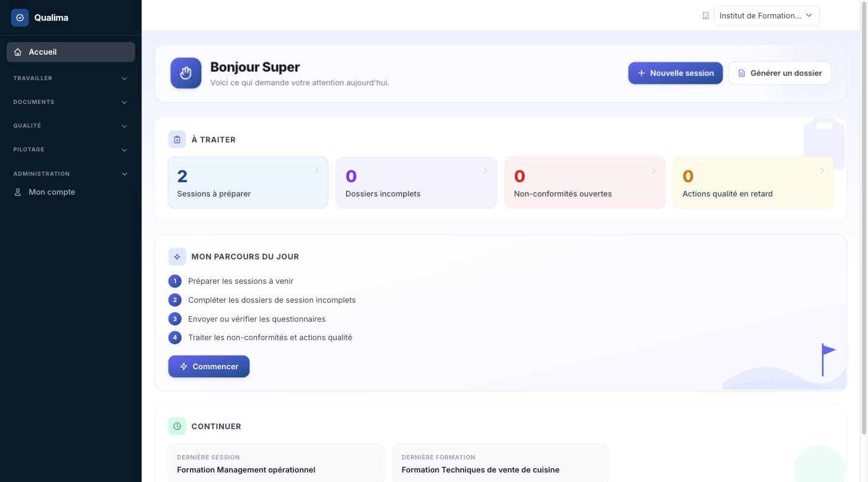Select Accueil in the sidebar menu
This screenshot has width=868, height=482.
click(71, 52)
